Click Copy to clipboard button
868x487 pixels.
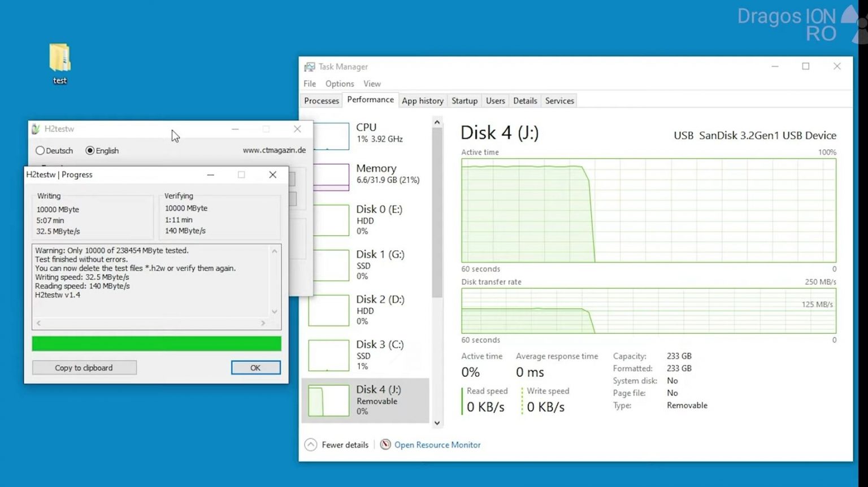(x=84, y=368)
